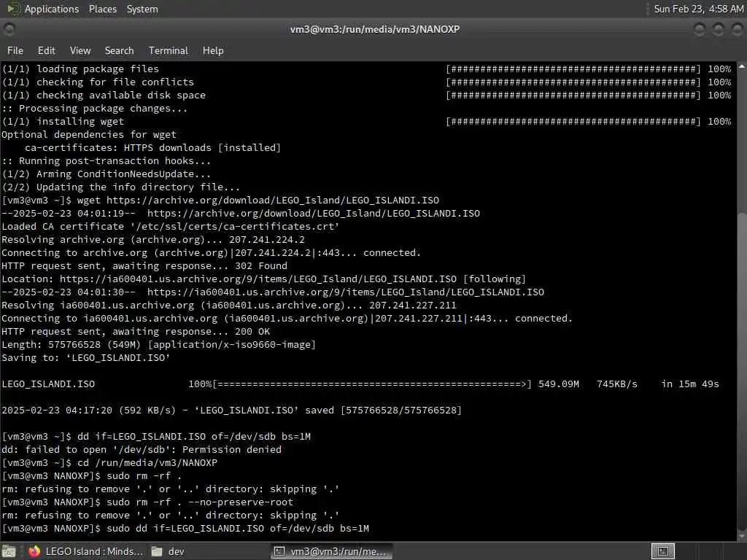The height and width of the screenshot is (560, 747).
Task: Click the text 'Permission denied'
Action: 231,449
